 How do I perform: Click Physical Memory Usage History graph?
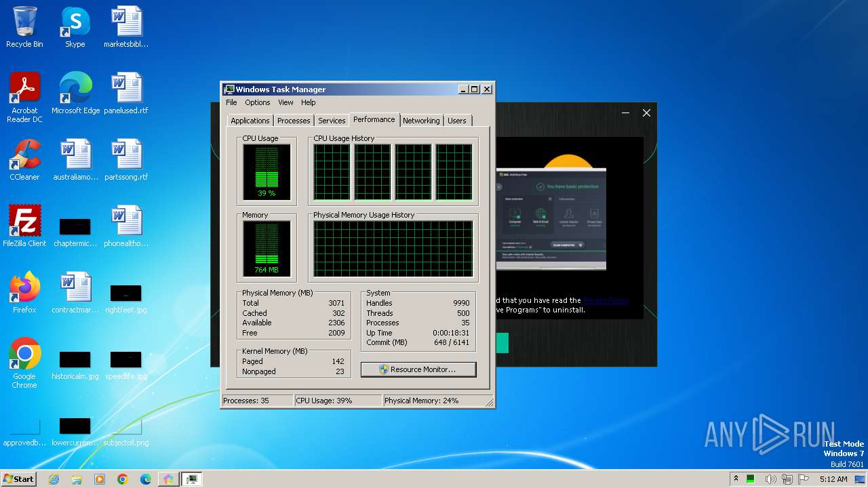click(x=393, y=249)
